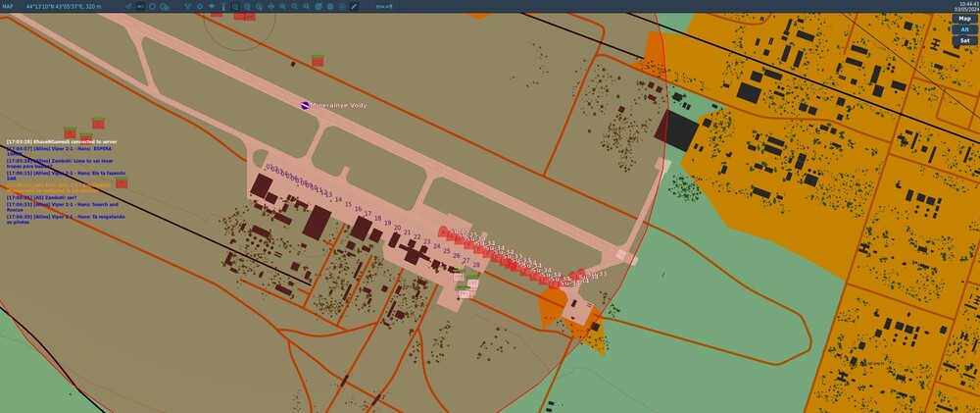Click the Mineralnye Vody airfield marker
The height and width of the screenshot is (413, 980).
pos(305,105)
